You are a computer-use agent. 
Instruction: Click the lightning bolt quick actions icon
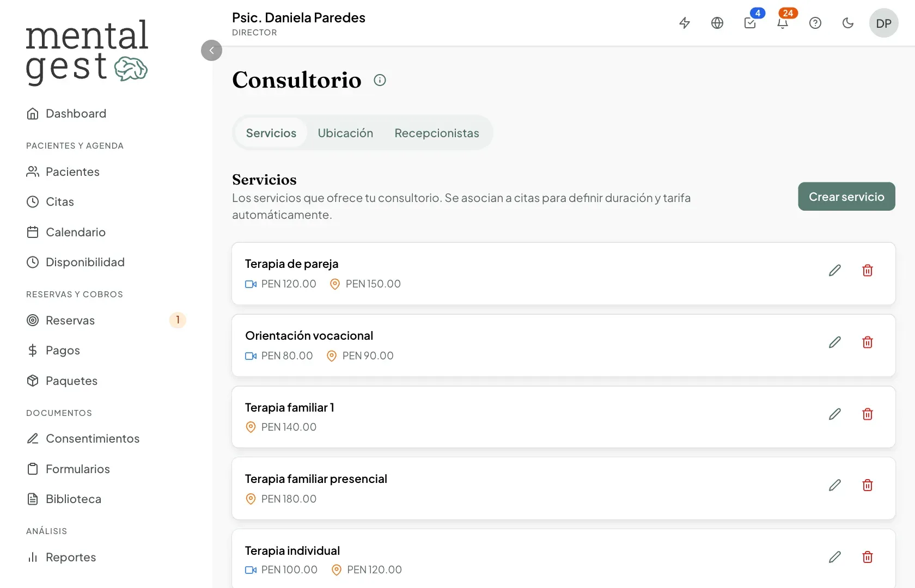pos(685,23)
